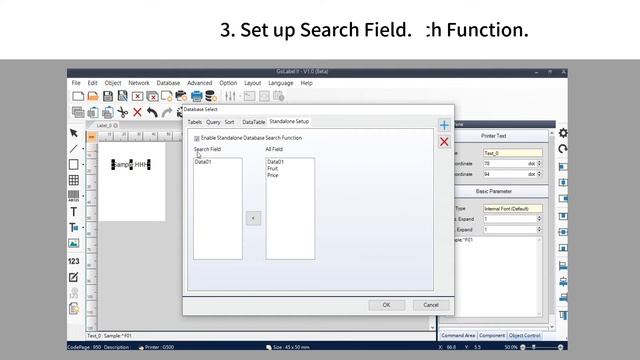Click the rotate icon on right sidebar
This screenshot has height=360, width=640.
(x=563, y=149)
